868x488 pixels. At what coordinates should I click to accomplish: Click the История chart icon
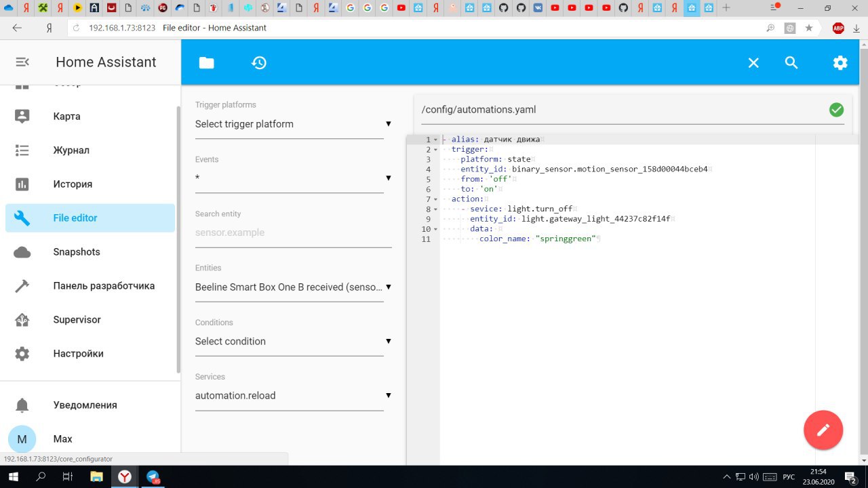point(22,184)
